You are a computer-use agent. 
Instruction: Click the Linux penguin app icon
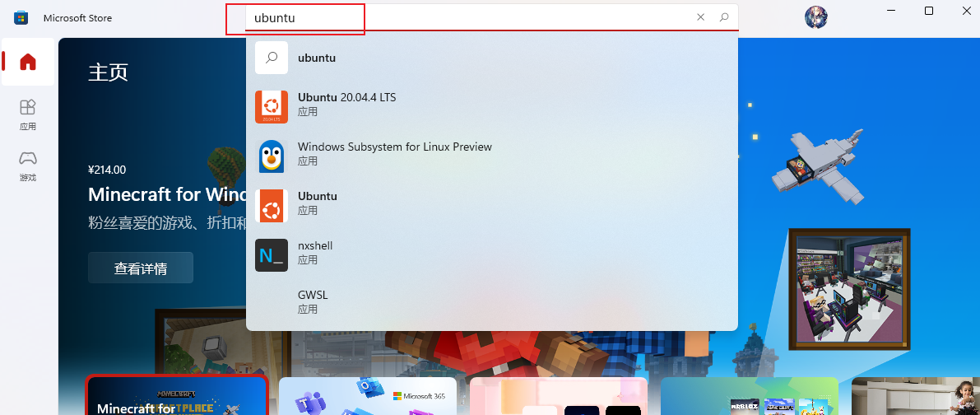tap(272, 156)
